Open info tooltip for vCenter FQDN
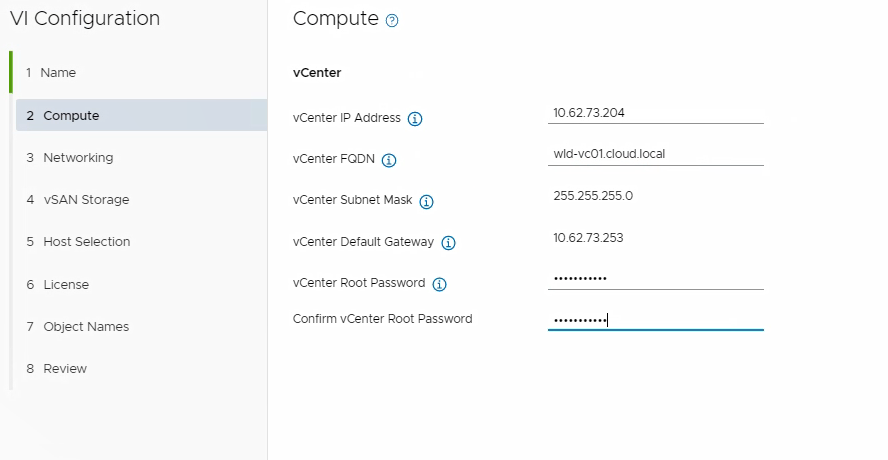The width and height of the screenshot is (888, 460). (389, 161)
